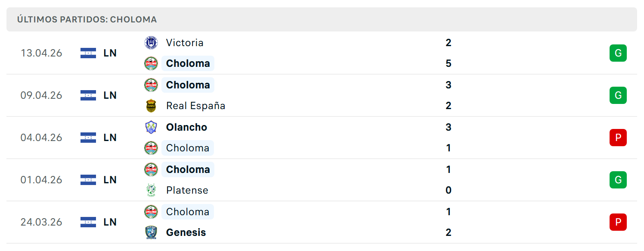Click the Últimos Partidos: Choloma header
Image resolution: width=644 pixels, height=251 pixels.
[x=87, y=20]
